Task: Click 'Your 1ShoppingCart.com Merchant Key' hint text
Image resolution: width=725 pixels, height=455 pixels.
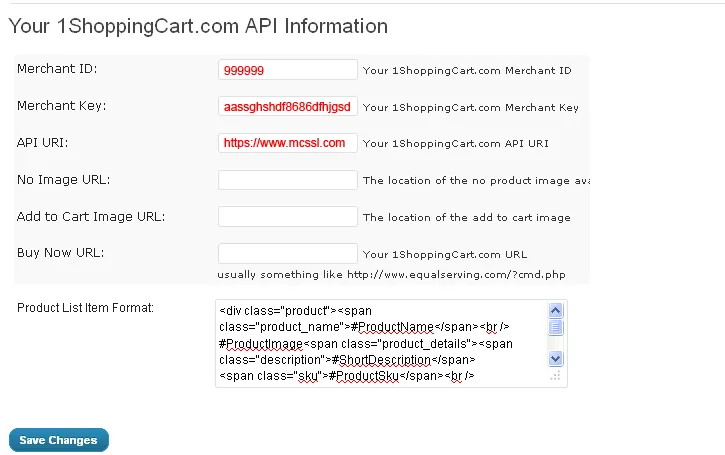Action: click(x=471, y=107)
